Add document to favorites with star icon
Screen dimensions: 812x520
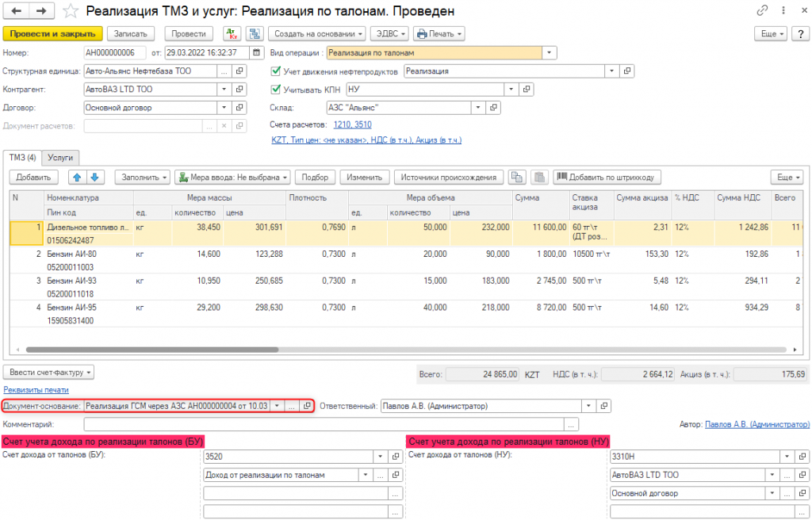pos(71,11)
